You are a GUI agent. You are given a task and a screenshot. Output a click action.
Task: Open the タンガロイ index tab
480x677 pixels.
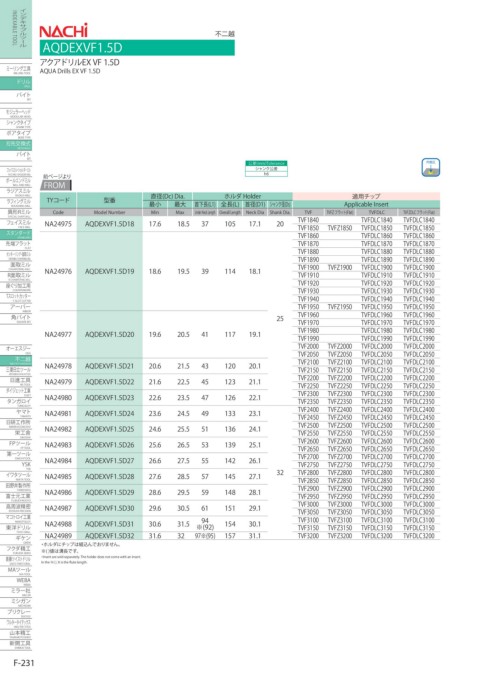(x=16, y=402)
